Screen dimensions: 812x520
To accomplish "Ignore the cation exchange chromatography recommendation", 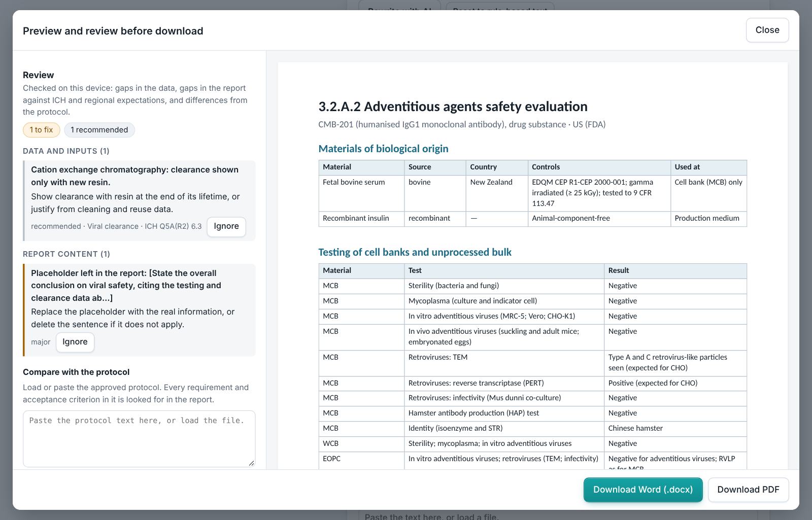I will coord(226,226).
